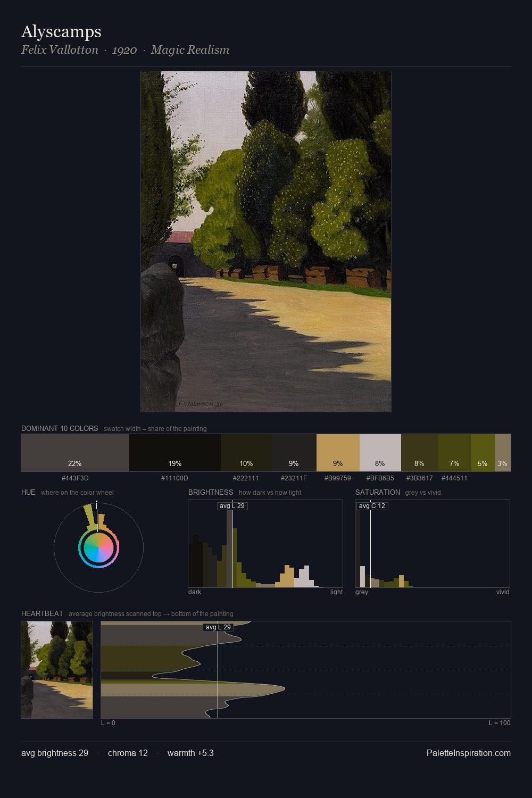This screenshot has height=798, width=532.
Task: Click 'how dark vs how light' caption
Action: pyautogui.click(x=270, y=493)
